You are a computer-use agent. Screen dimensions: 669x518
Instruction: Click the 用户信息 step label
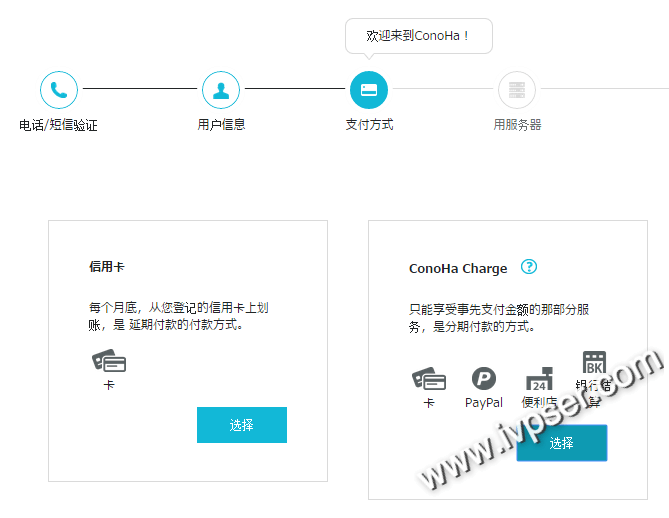click(221, 125)
